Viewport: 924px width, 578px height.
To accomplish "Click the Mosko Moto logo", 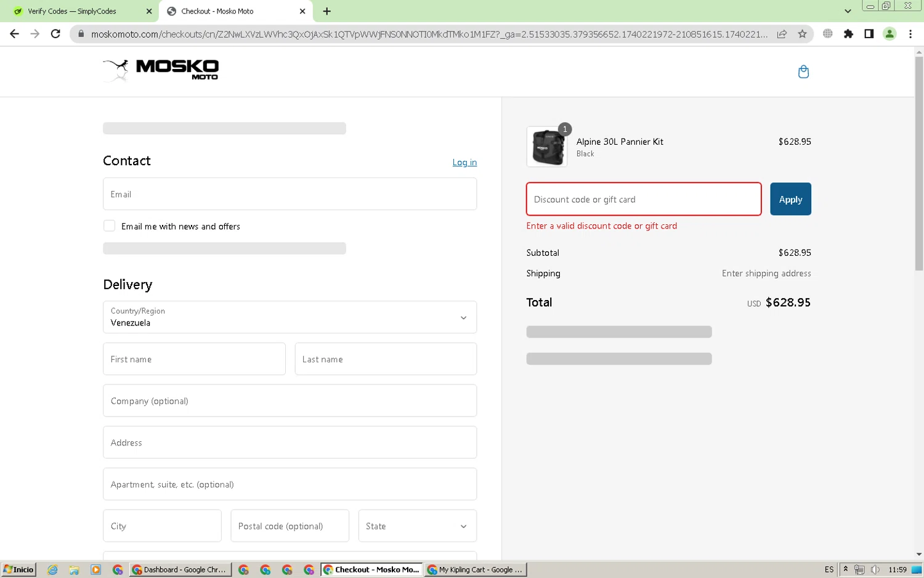I will tap(161, 70).
